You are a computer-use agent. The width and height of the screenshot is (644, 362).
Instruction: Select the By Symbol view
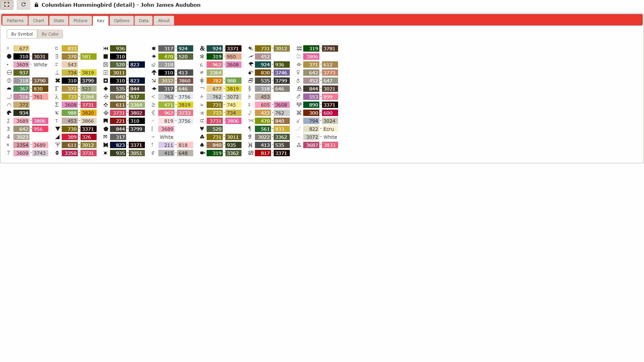(22, 34)
